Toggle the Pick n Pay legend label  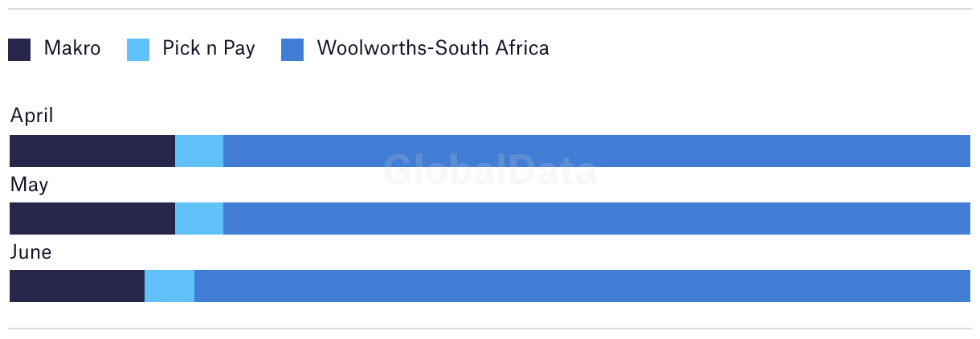(209, 49)
